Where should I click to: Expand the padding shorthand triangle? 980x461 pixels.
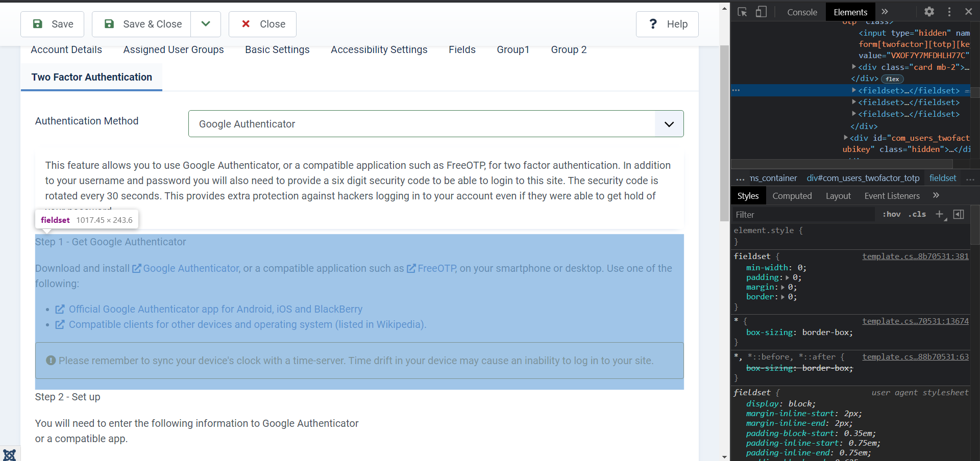point(788,277)
